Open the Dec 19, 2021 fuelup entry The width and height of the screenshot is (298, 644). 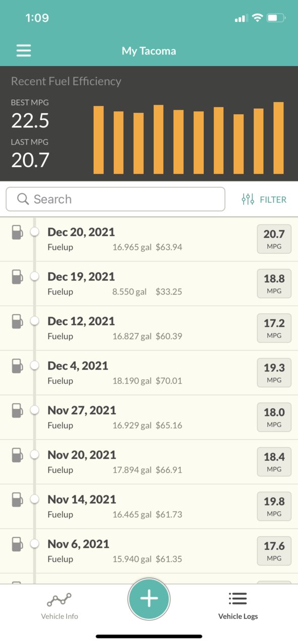point(149,283)
